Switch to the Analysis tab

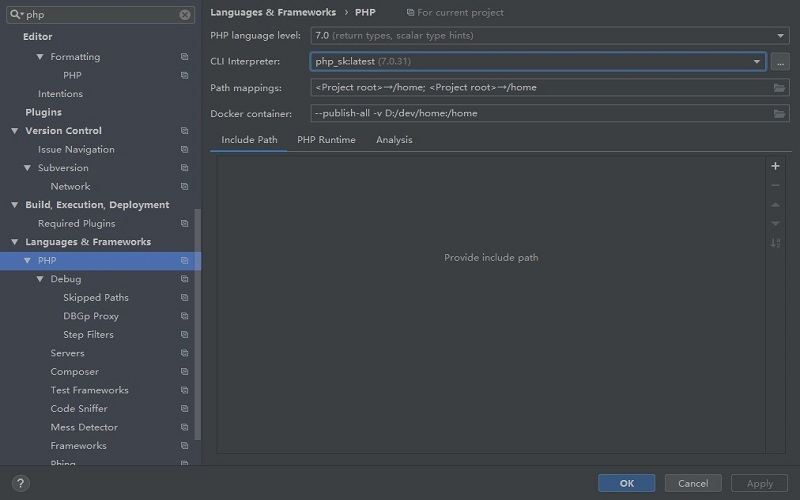tap(394, 140)
